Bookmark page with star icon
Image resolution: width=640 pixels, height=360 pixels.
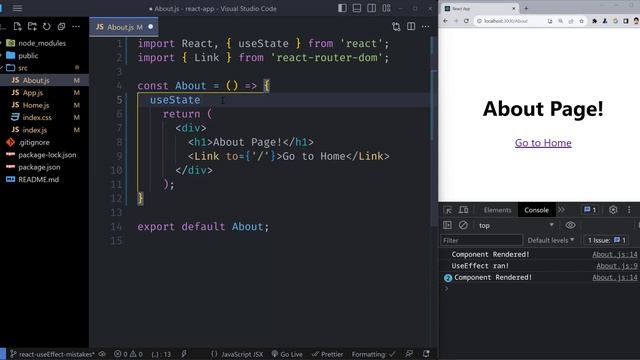[581, 21]
